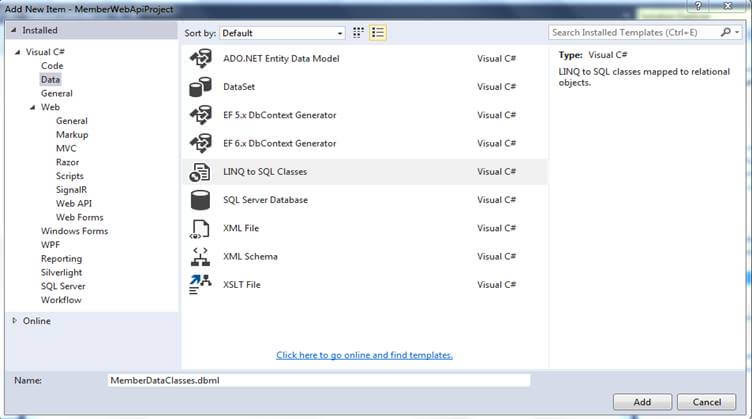Click the Add button
Viewport: 752px width, 419px height.
[x=642, y=402]
